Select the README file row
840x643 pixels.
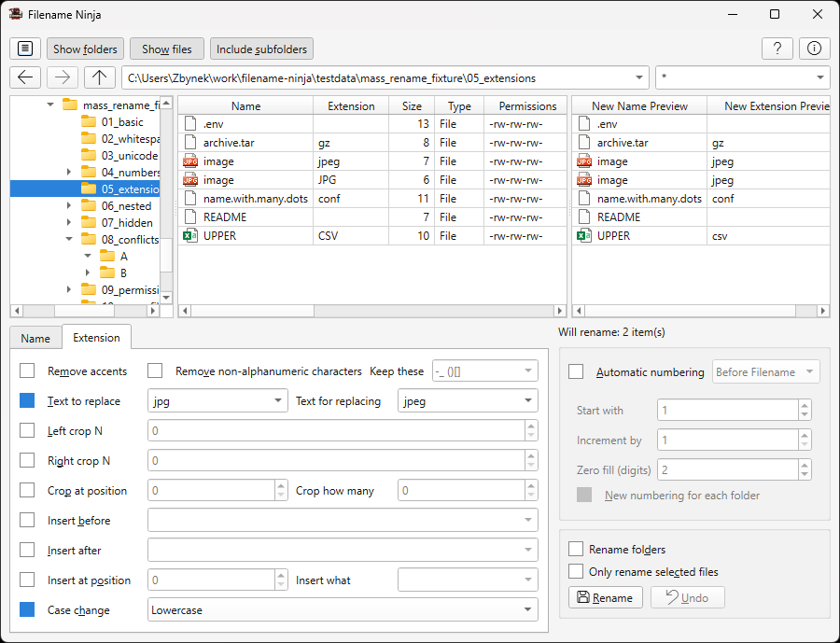[x=280, y=217]
